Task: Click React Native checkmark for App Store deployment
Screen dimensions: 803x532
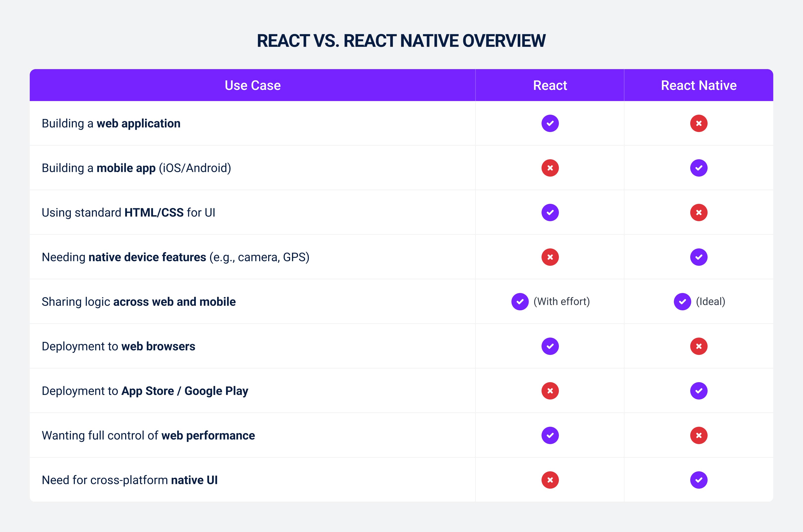Action: pyautogui.click(x=699, y=391)
